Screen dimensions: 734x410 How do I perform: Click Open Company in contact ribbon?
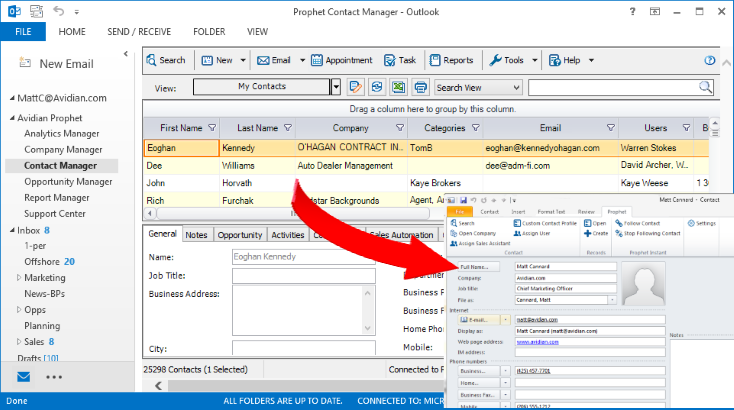point(473,234)
